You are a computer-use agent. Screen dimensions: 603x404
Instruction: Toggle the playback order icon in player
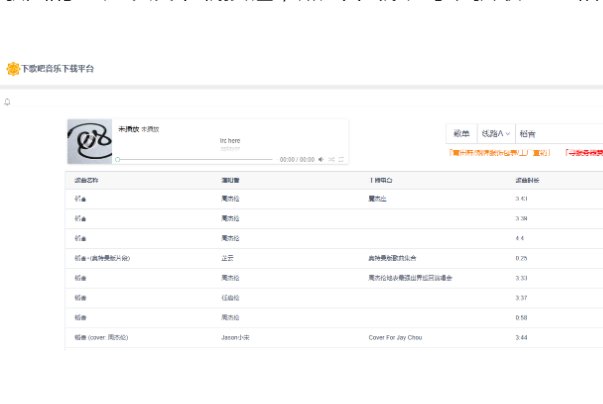[x=331, y=159]
